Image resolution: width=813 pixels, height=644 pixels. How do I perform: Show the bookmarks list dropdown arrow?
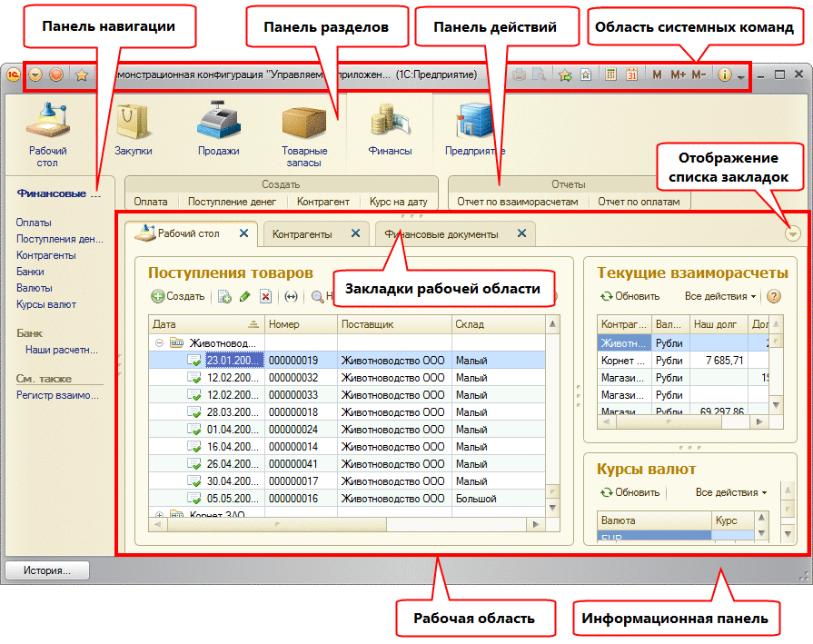pos(792,233)
